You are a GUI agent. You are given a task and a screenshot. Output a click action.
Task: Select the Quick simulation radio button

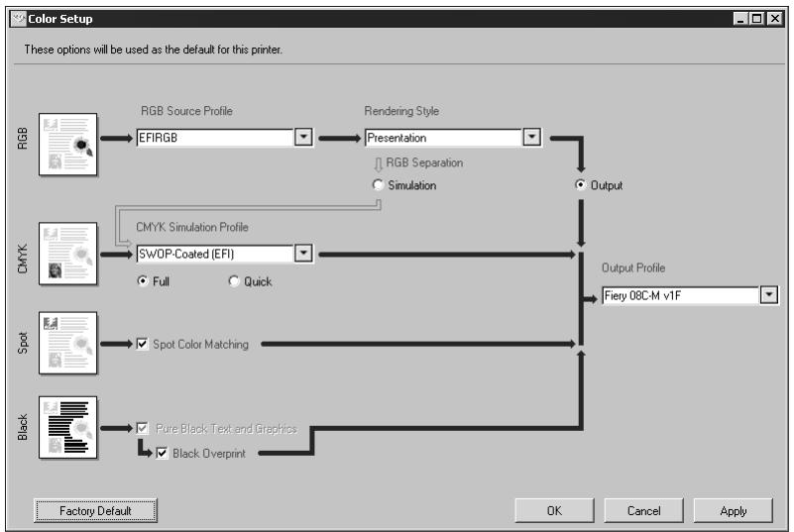pyautogui.click(x=234, y=281)
